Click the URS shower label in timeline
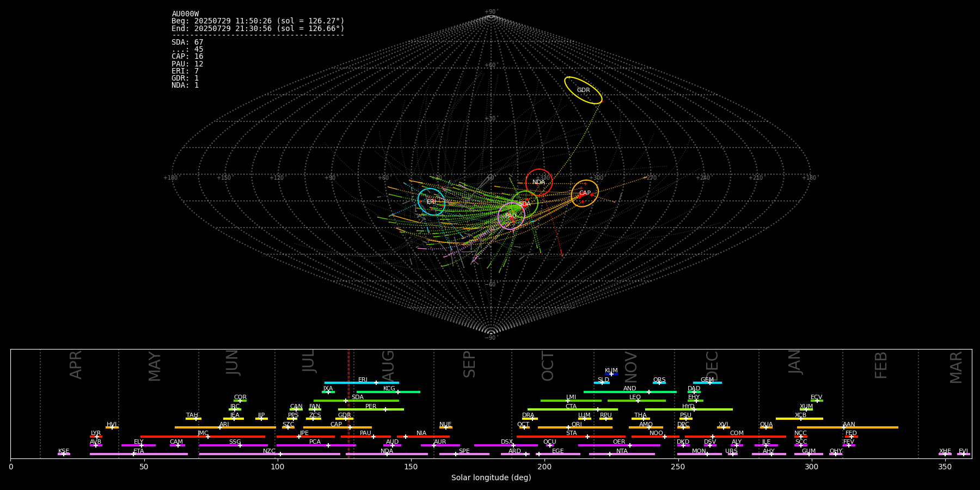 point(732,451)
